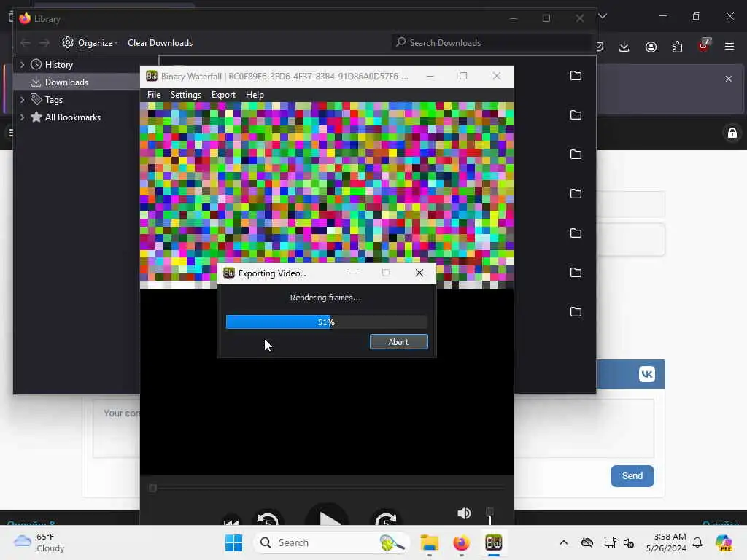The width and height of the screenshot is (747, 560).
Task: Select All Bookmarks in Library sidebar
Action: point(72,117)
